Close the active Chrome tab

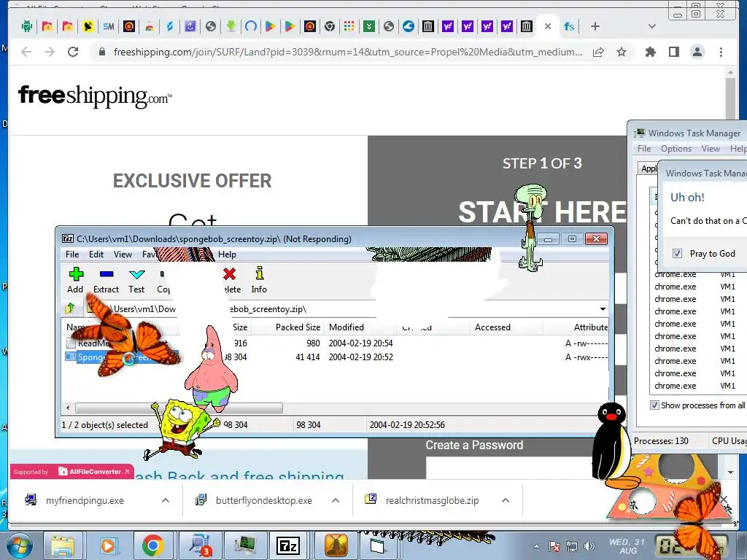[548, 26]
